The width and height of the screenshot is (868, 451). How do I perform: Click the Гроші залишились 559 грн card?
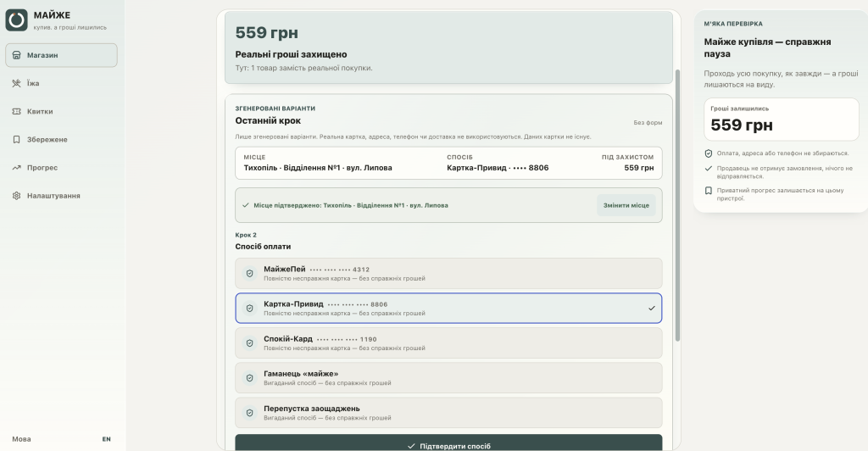tap(781, 120)
